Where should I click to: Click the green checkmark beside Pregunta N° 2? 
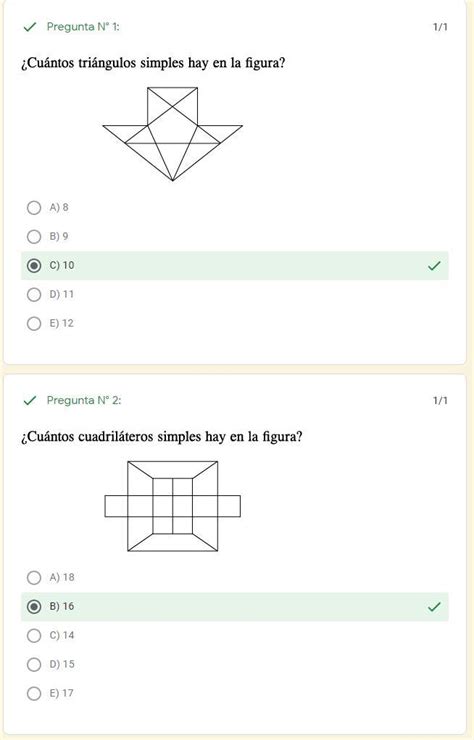(30, 401)
